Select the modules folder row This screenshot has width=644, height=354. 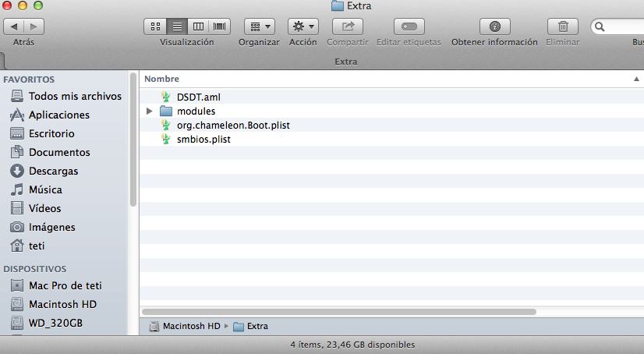(x=391, y=111)
